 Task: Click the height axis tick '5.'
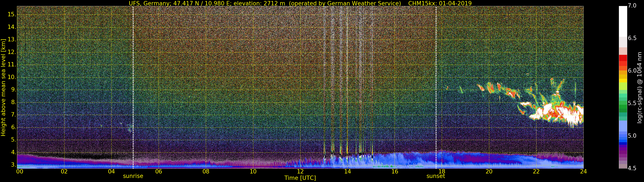tap(13, 140)
